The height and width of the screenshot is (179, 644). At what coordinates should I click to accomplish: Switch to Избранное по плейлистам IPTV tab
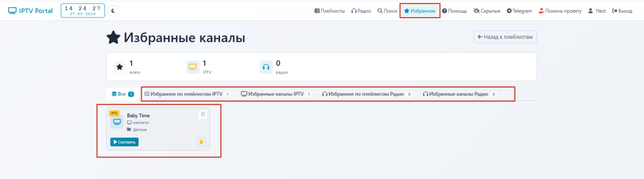[x=187, y=94]
